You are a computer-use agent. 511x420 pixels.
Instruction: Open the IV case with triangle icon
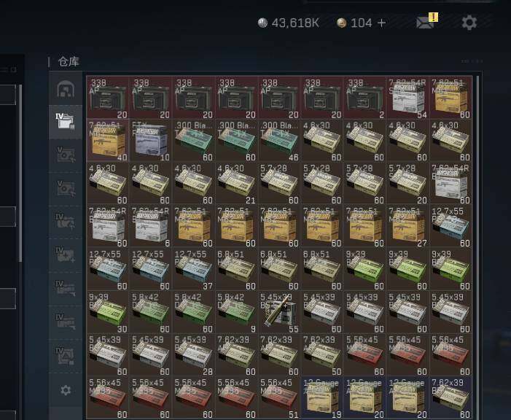pos(66,356)
